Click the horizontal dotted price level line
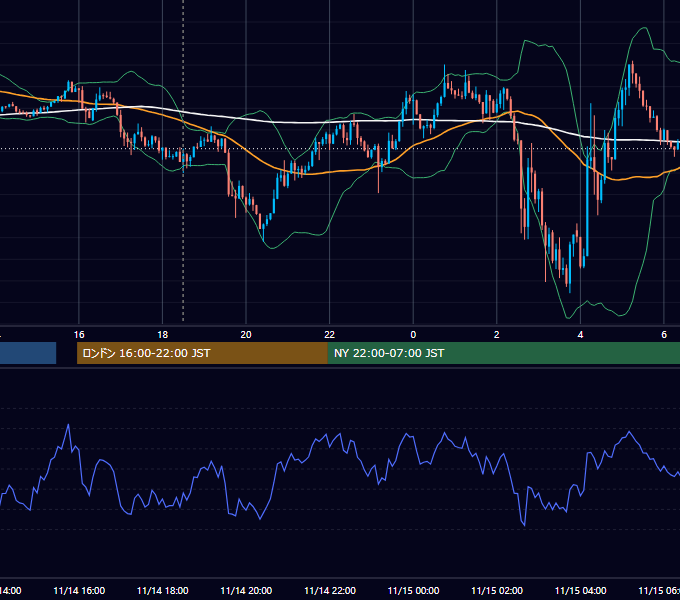Viewport: 680px width, 600px height. (340, 149)
